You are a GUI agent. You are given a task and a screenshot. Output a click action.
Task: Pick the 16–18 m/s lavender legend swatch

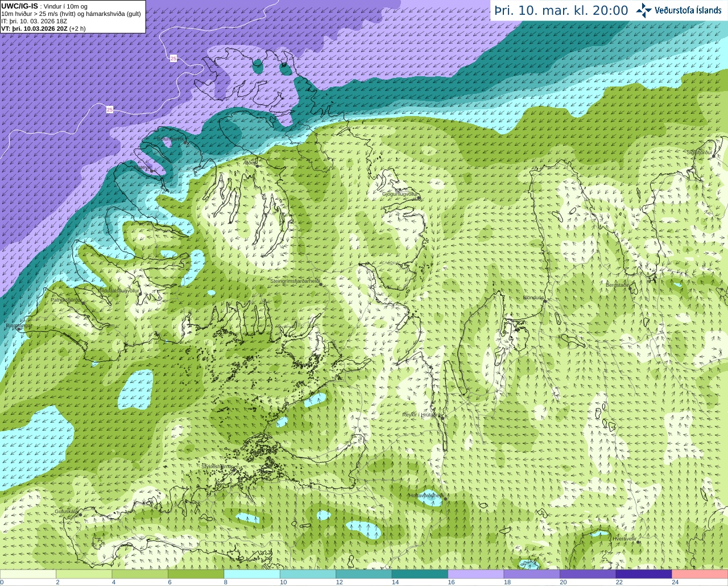tap(476, 574)
